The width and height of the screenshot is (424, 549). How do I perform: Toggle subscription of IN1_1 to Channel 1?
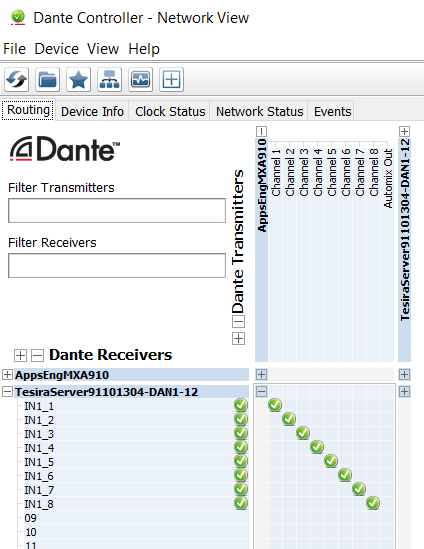click(275, 405)
